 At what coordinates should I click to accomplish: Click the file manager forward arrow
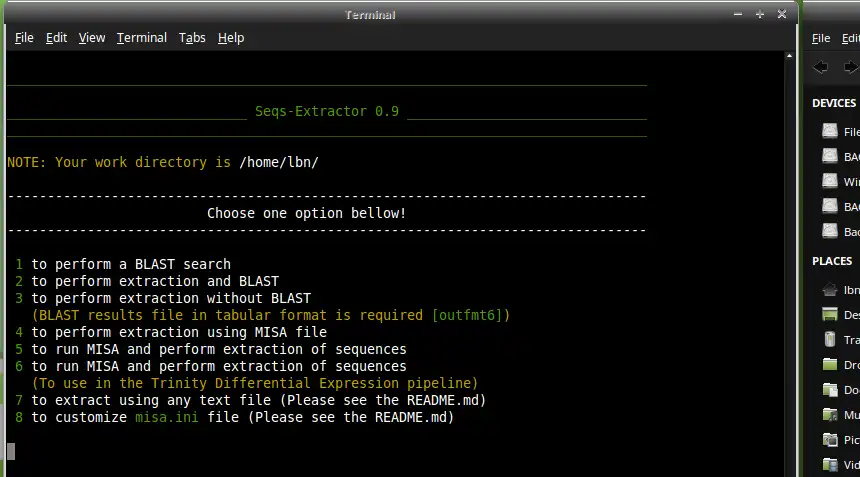click(850, 67)
